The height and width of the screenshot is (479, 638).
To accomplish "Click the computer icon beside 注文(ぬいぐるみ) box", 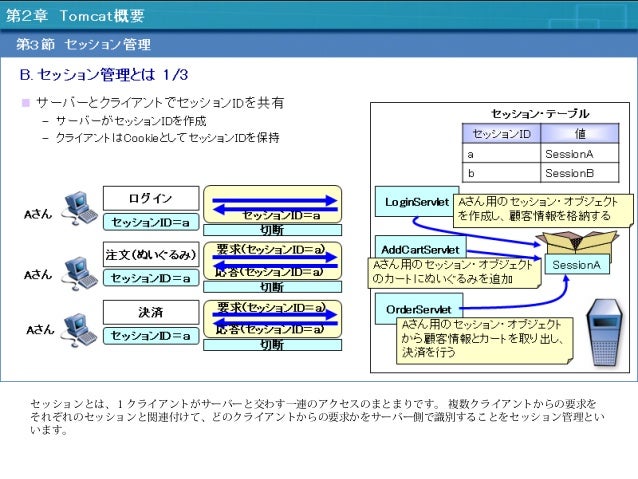I will (80, 273).
